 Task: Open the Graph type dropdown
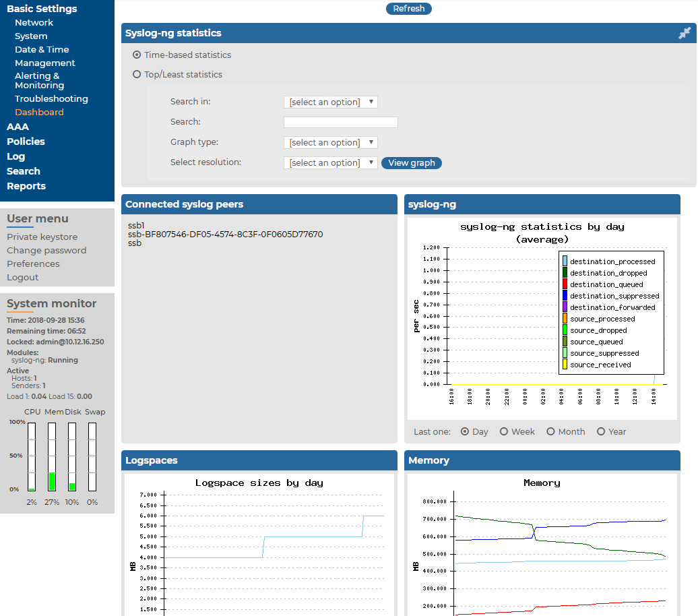331,142
